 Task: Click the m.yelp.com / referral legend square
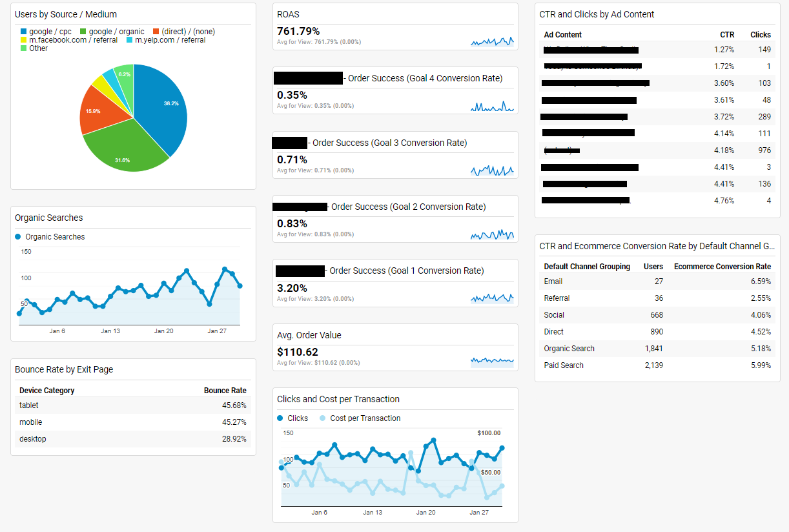pyautogui.click(x=129, y=40)
